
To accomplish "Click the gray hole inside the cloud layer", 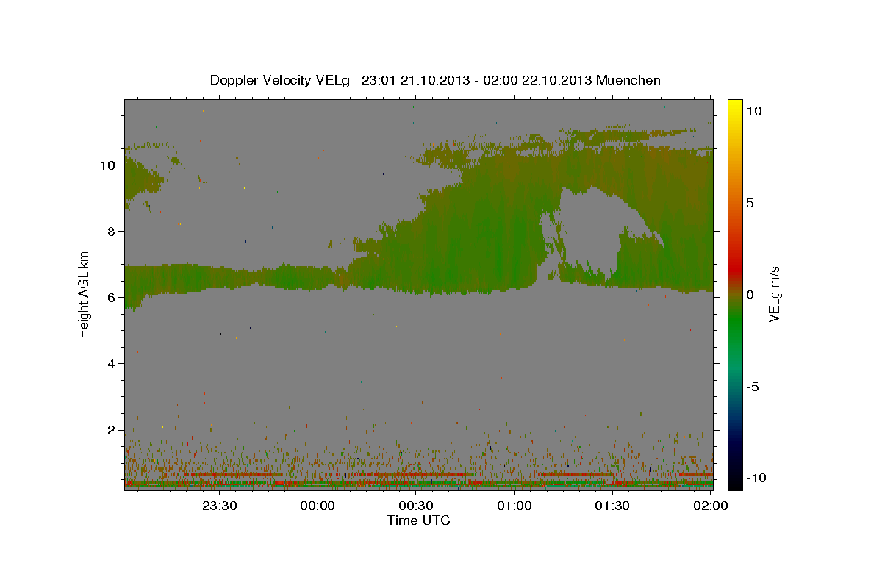I will pos(595,232).
